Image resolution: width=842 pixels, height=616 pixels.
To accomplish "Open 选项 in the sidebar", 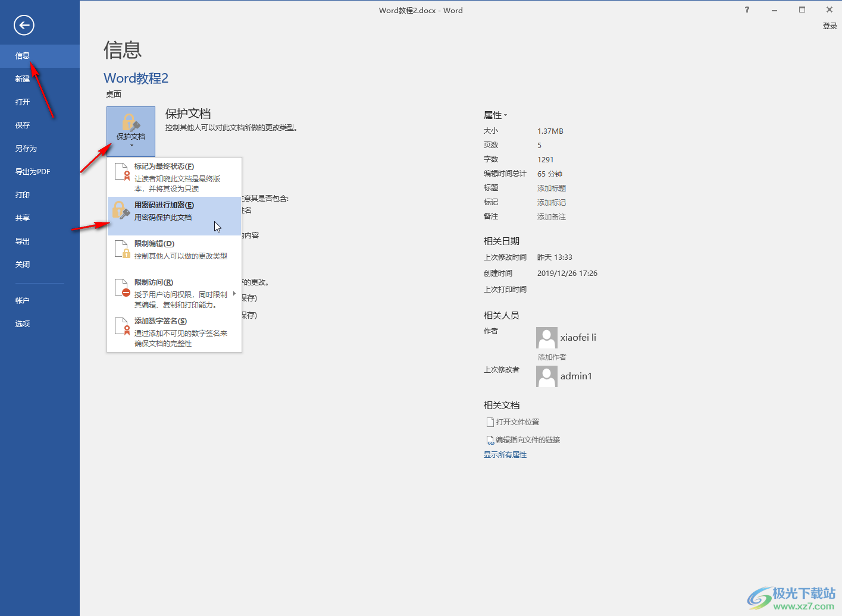I will point(40,324).
